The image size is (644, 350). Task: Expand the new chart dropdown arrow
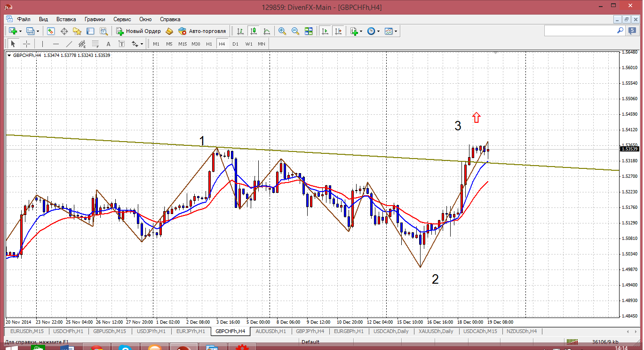[20, 31]
